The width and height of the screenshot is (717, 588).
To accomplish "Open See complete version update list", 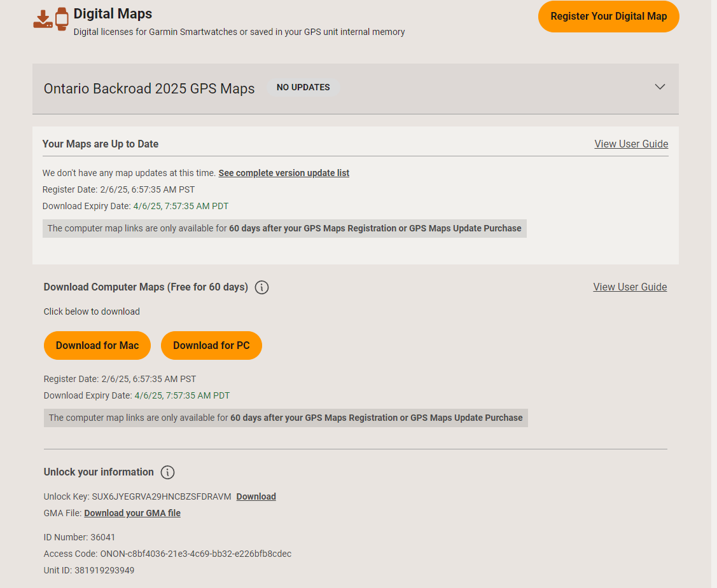I will 284,173.
